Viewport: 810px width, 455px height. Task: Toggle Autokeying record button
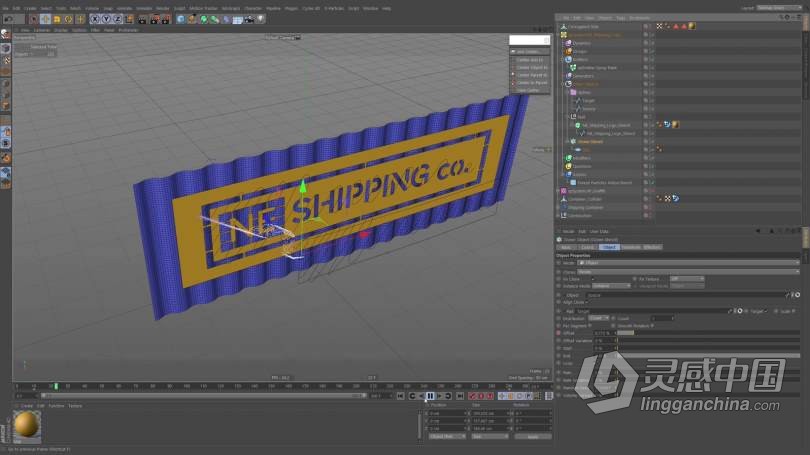tap(480, 396)
